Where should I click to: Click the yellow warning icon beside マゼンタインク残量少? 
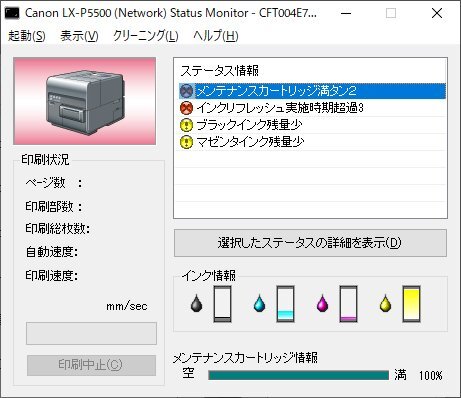point(186,142)
